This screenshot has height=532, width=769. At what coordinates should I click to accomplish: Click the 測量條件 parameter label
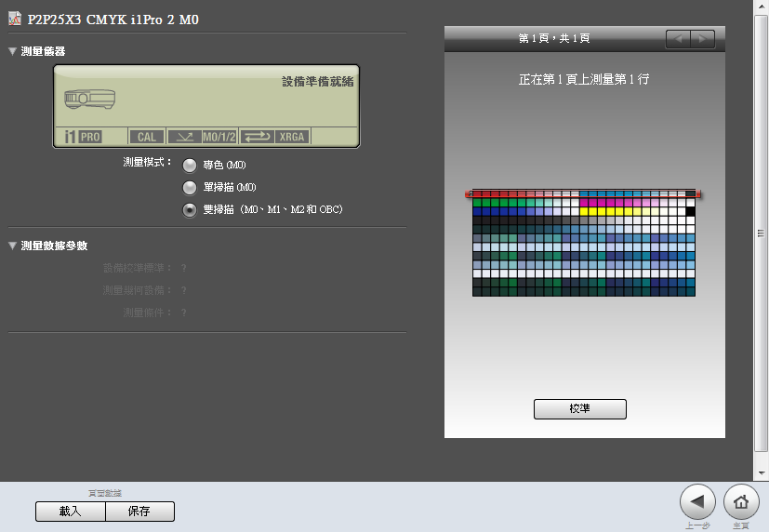click(x=147, y=313)
